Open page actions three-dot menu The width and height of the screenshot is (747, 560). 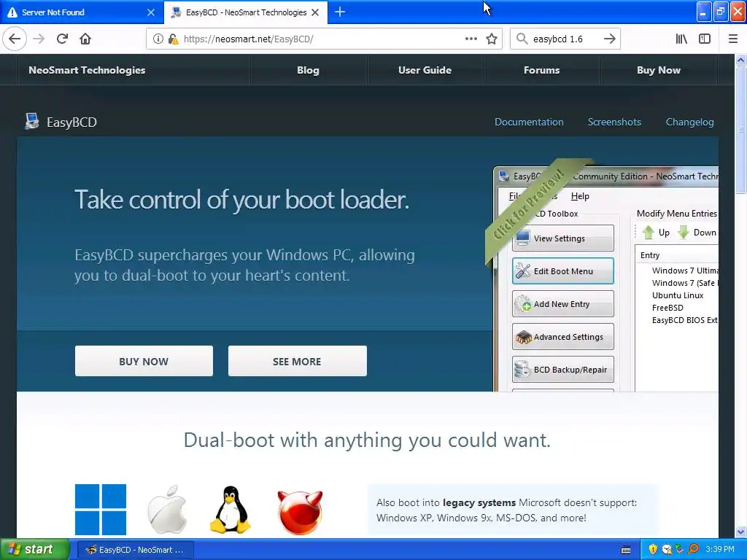point(471,39)
